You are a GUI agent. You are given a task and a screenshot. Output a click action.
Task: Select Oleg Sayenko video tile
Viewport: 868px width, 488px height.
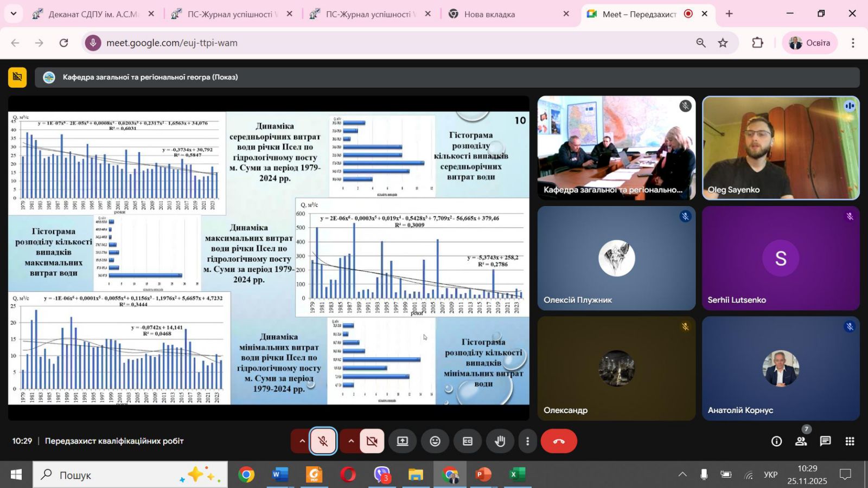[x=780, y=147]
